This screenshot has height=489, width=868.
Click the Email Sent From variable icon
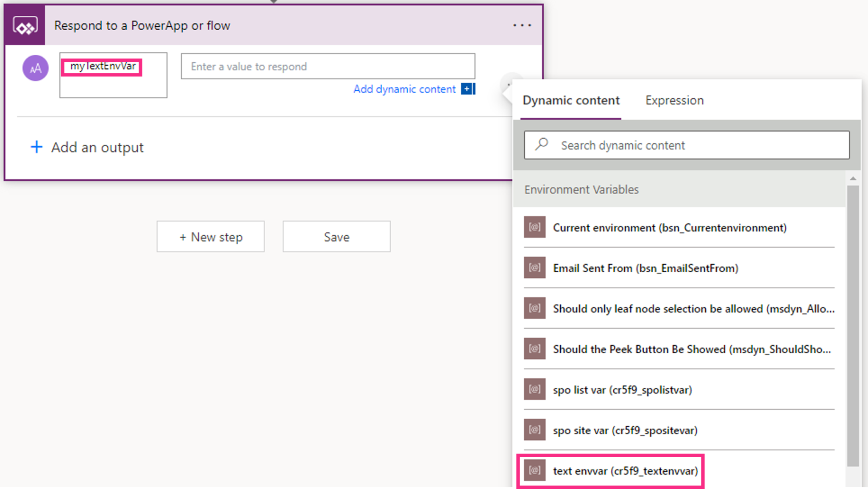coord(534,268)
